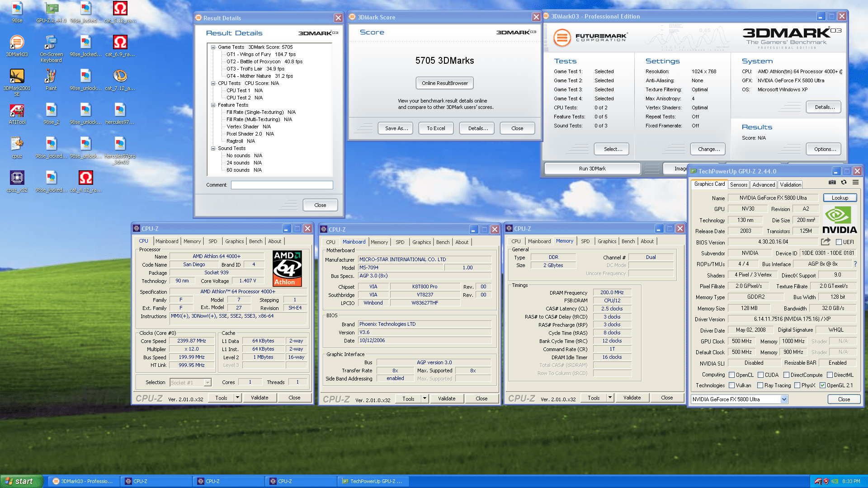Viewport: 868px width, 488px height.
Task: Open SPD tab in CPU-Z Memory window
Action: point(585,241)
